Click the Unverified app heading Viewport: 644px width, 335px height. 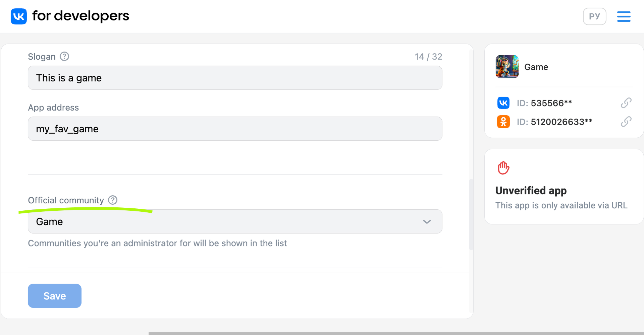[x=531, y=191]
